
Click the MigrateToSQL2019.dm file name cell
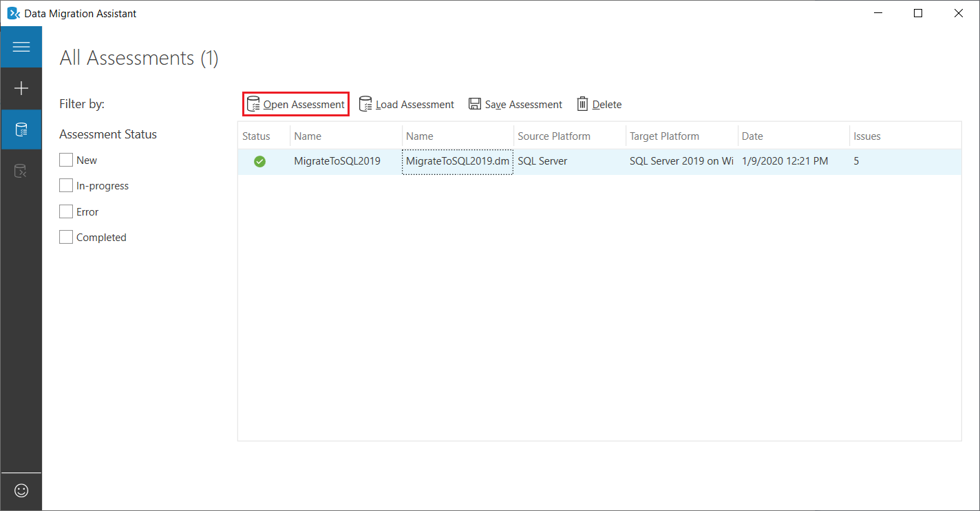[458, 161]
